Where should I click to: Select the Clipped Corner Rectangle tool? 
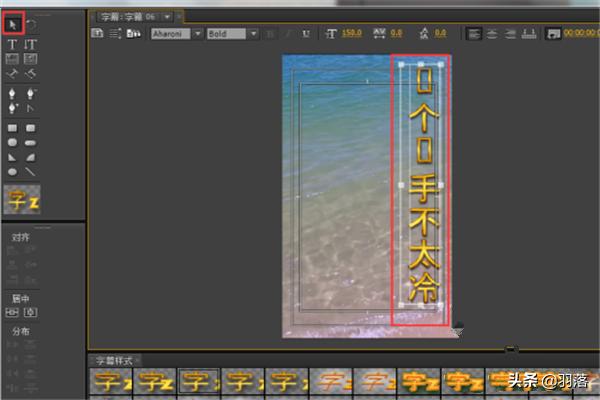click(12, 142)
